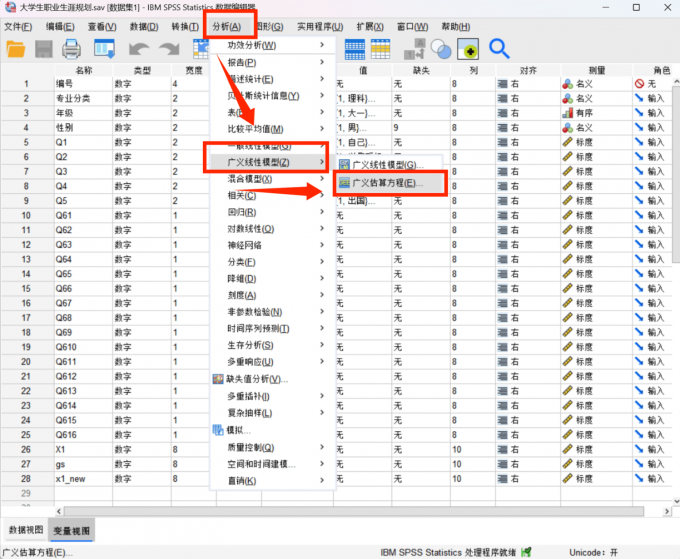Image resolution: width=680 pixels, height=559 pixels.
Task: Click the 测量 column header
Action: click(x=597, y=70)
